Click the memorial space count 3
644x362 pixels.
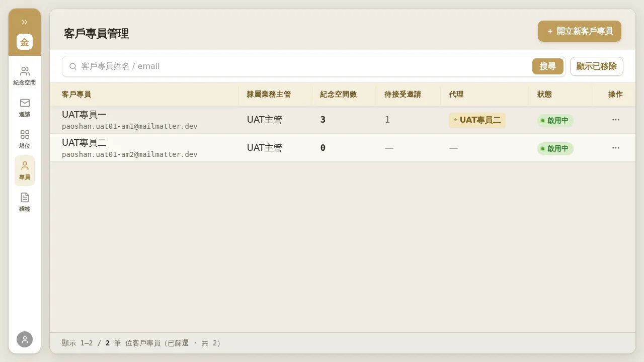coord(323,120)
